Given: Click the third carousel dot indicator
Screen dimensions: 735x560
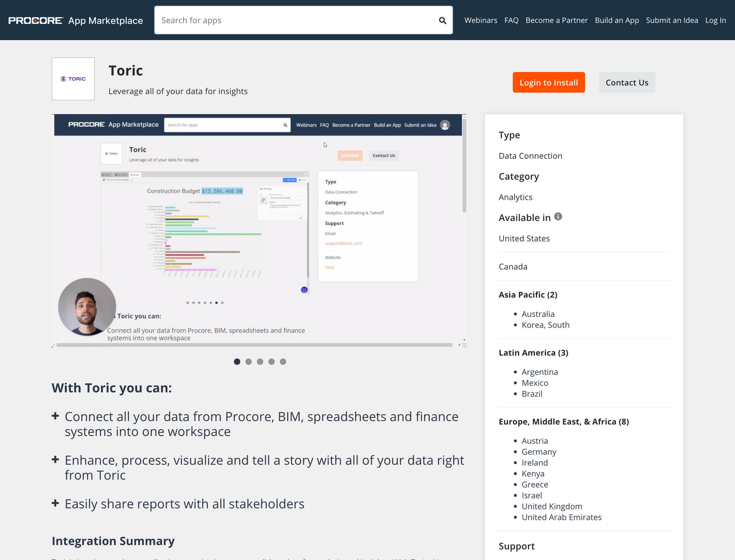Looking at the screenshot, I should 260,362.
